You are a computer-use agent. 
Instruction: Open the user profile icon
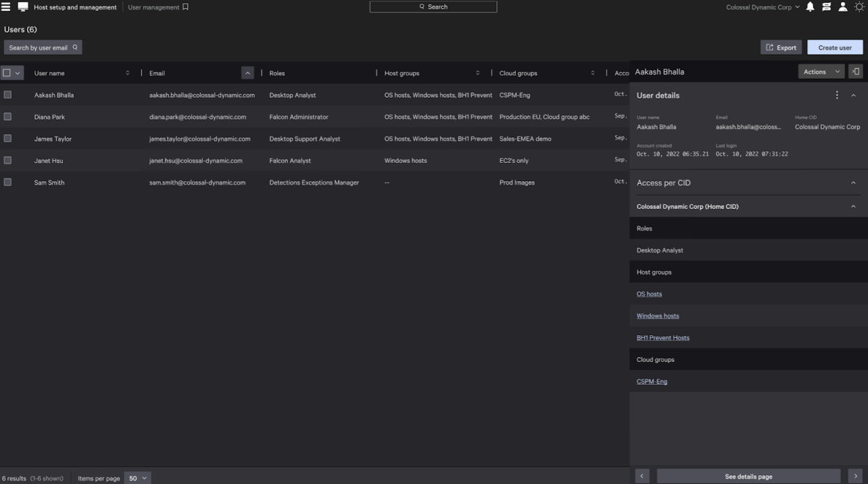click(843, 7)
